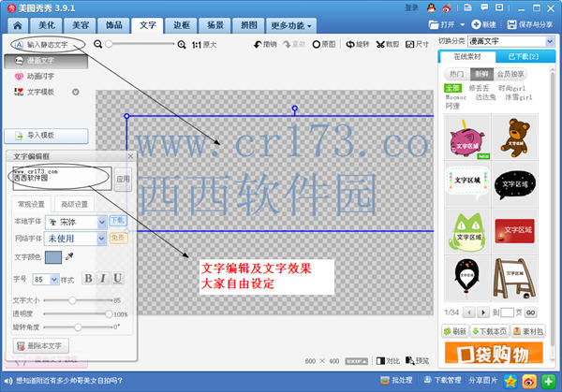Image resolution: width=562 pixels, height=392 pixels.
Task: Switch to the 已下载(2) tab
Action: click(x=524, y=56)
